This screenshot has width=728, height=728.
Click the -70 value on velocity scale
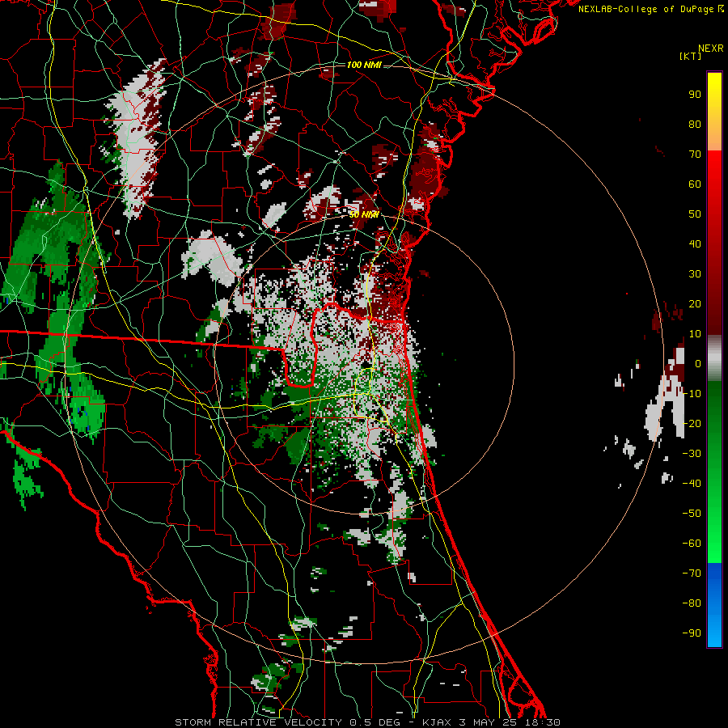(x=692, y=574)
